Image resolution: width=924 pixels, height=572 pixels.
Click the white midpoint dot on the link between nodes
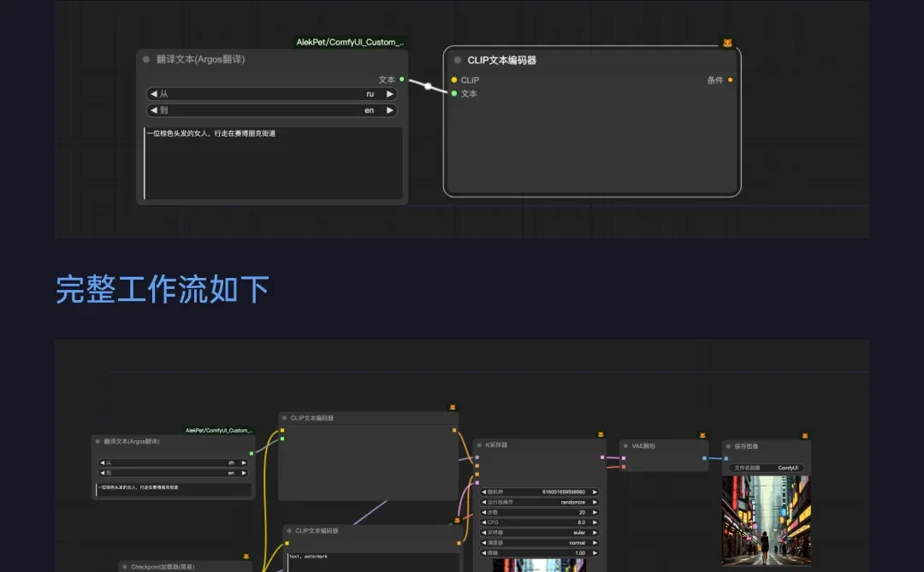(428, 86)
